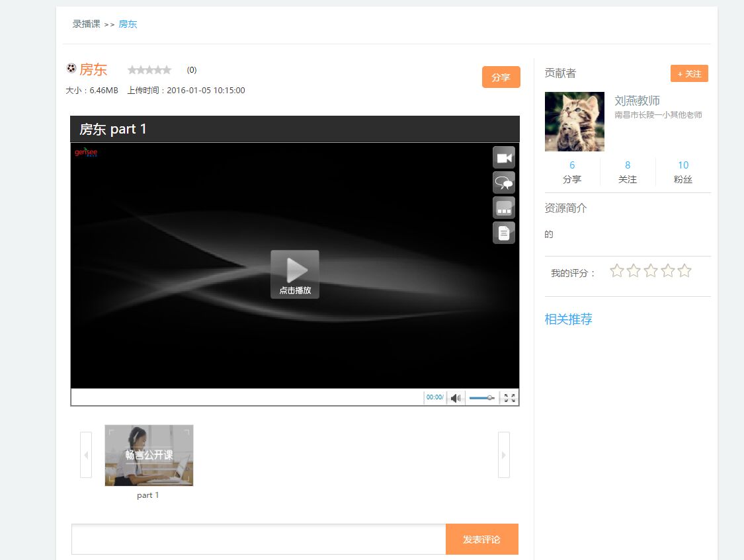The width and height of the screenshot is (744, 560).
Task: Click the 贡献者 heading
Action: [560, 73]
